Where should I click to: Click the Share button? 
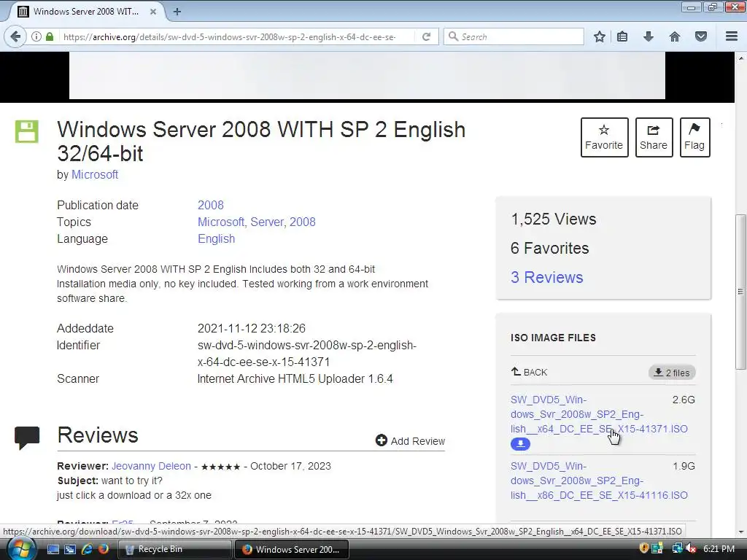654,137
